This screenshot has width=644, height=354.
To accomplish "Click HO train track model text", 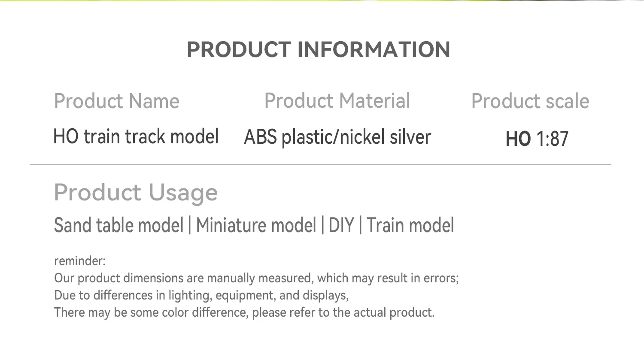I will [x=136, y=137].
